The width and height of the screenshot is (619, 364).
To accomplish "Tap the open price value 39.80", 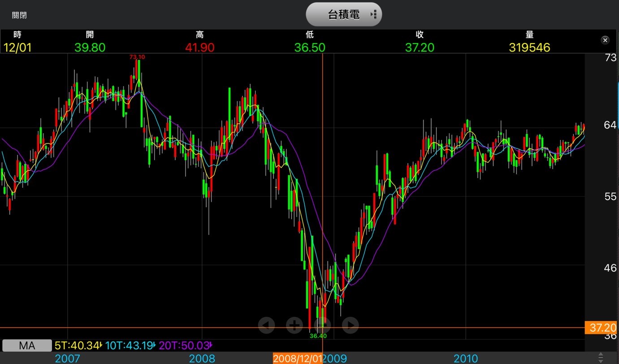I will [90, 48].
